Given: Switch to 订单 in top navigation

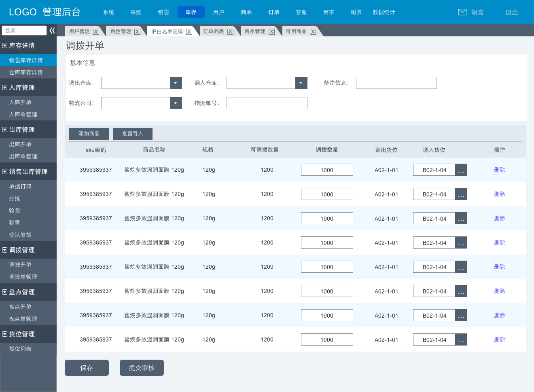Looking at the screenshot, I should click(x=274, y=12).
